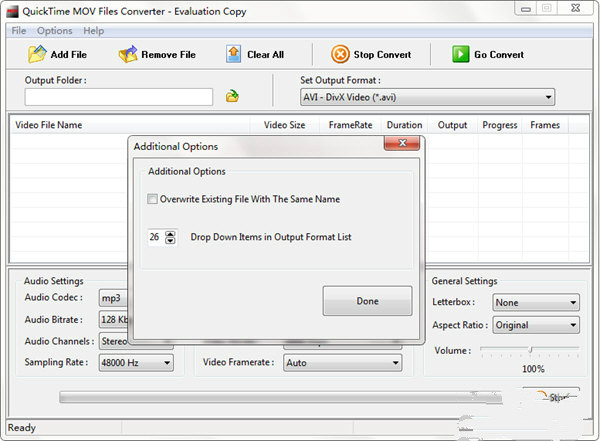The width and height of the screenshot is (600, 441).
Task: Click the Audio Bitrate 128 Kb dropdown
Action: tap(114, 319)
